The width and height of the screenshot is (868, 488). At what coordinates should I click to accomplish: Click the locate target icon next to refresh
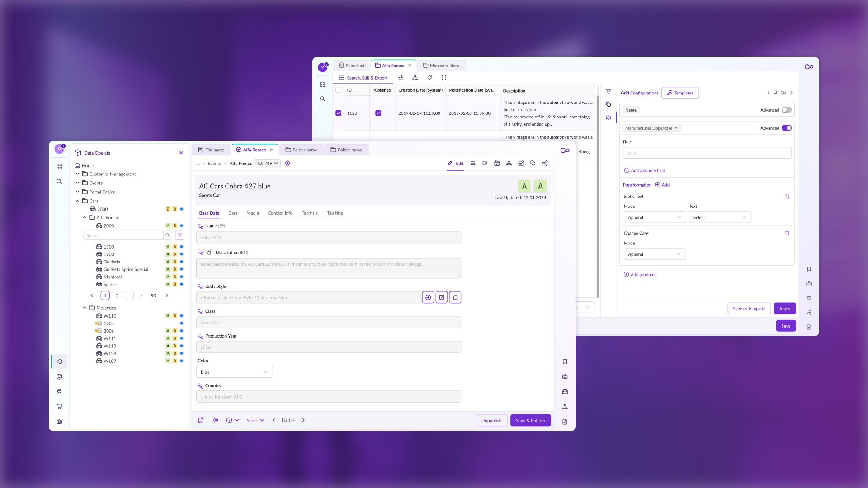(216, 420)
